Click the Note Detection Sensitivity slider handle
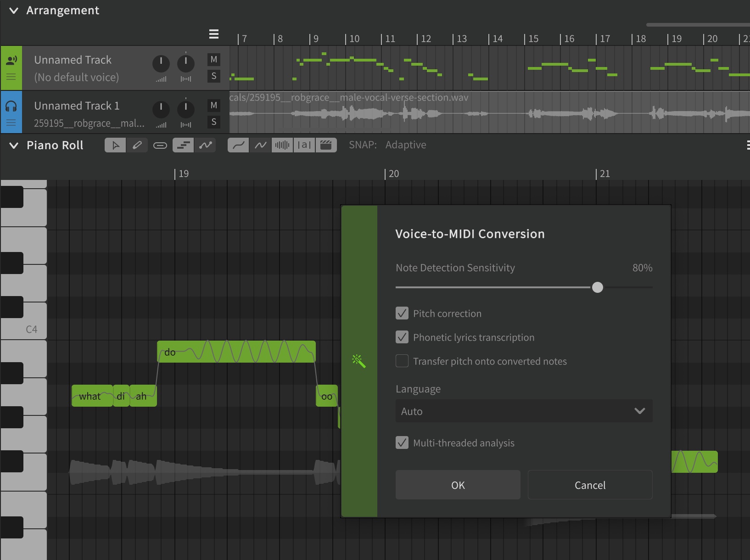 tap(597, 287)
